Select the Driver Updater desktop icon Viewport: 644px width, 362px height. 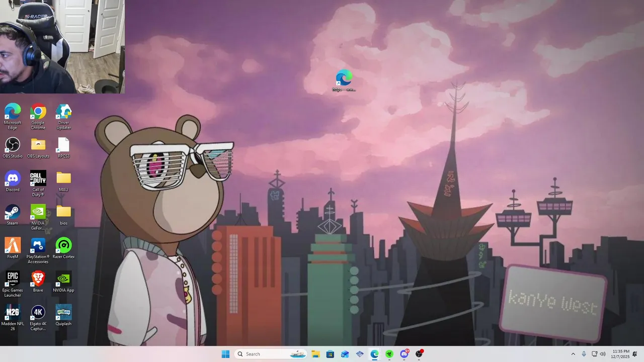(x=63, y=117)
